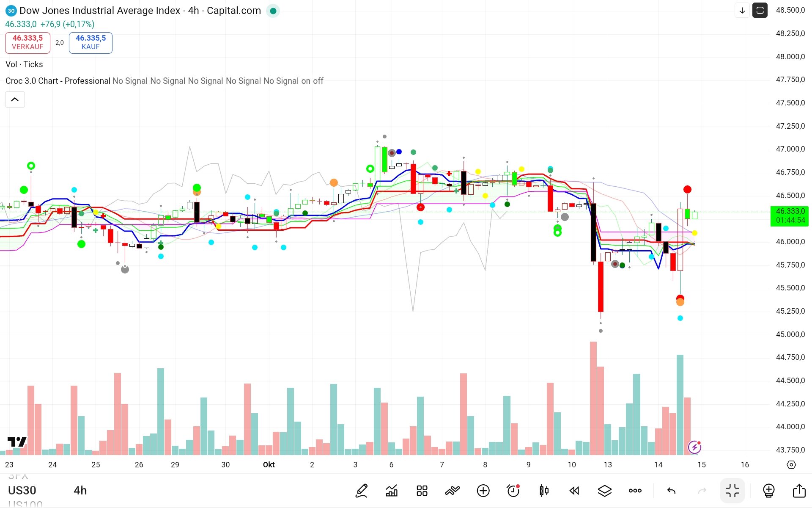Change the 4h timeframe selector
This screenshot has height=508, width=812.
[80, 490]
